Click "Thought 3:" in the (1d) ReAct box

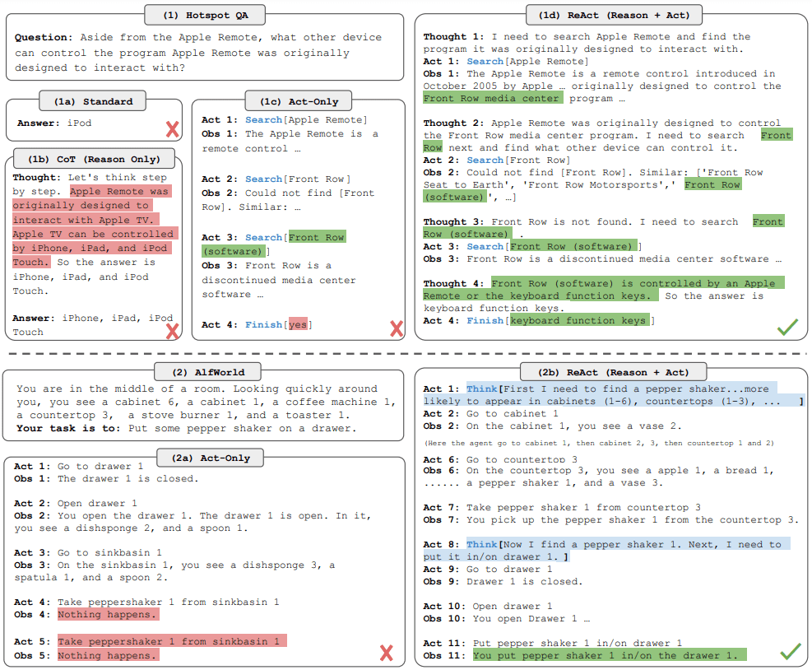click(453, 221)
